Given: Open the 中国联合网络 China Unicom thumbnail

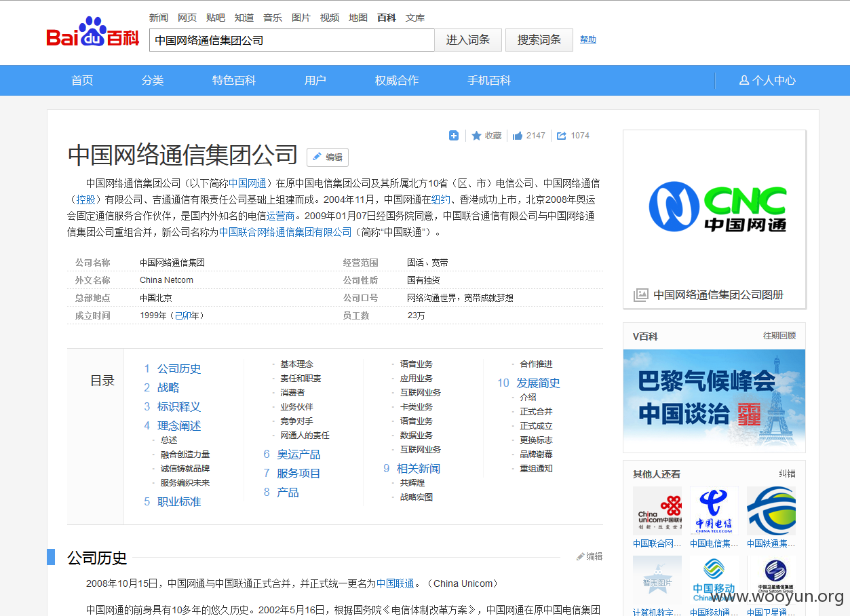Looking at the screenshot, I should click(657, 511).
